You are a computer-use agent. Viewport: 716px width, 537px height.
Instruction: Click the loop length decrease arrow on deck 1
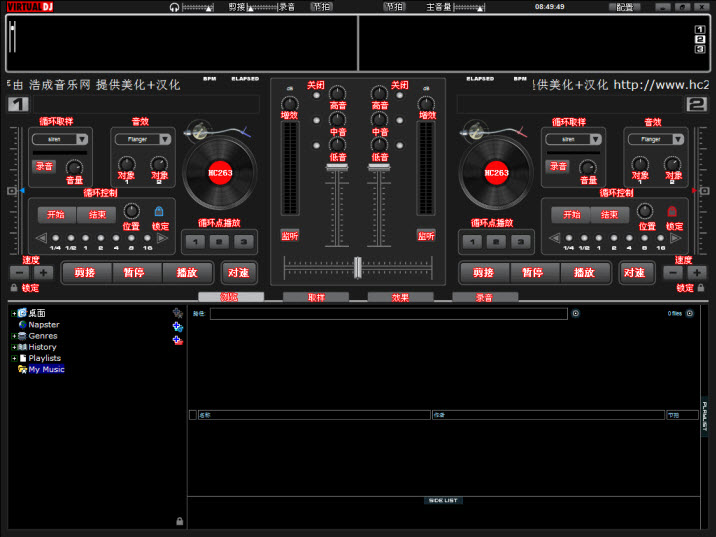point(41,238)
